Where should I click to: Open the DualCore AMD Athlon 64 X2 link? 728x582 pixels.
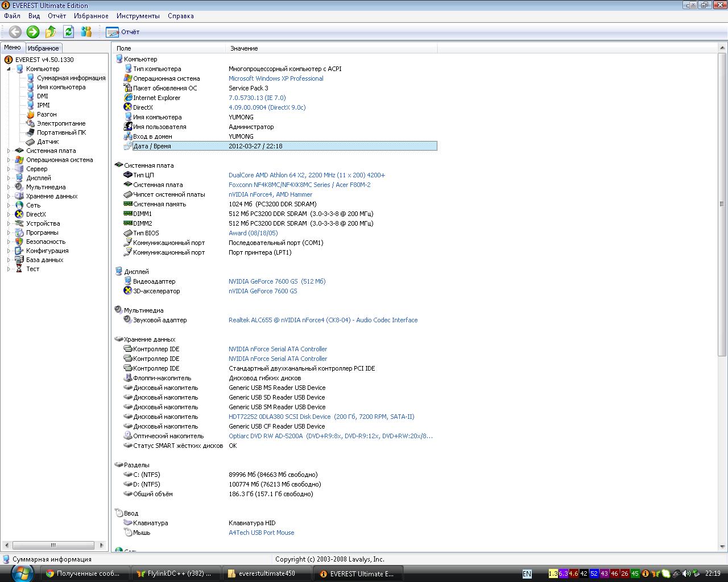coord(307,175)
